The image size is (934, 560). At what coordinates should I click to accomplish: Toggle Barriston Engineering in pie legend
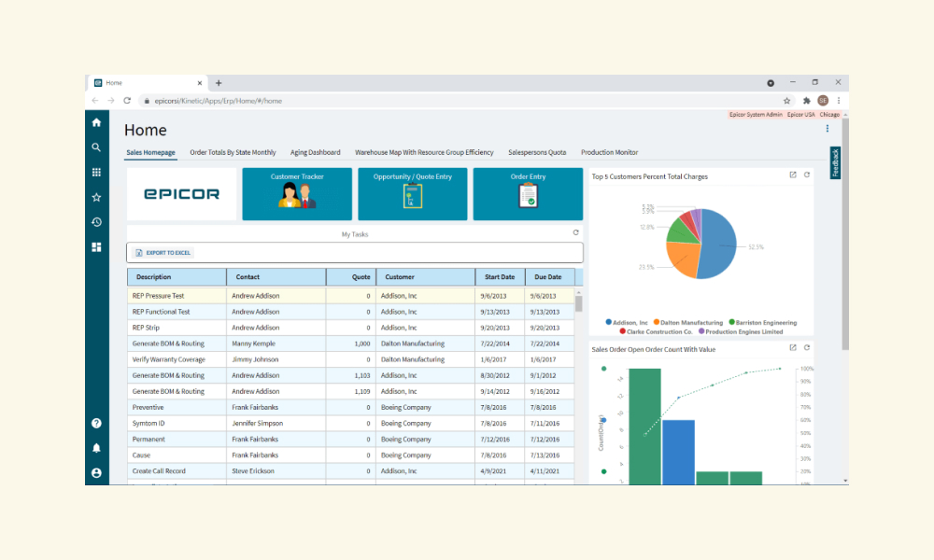763,323
